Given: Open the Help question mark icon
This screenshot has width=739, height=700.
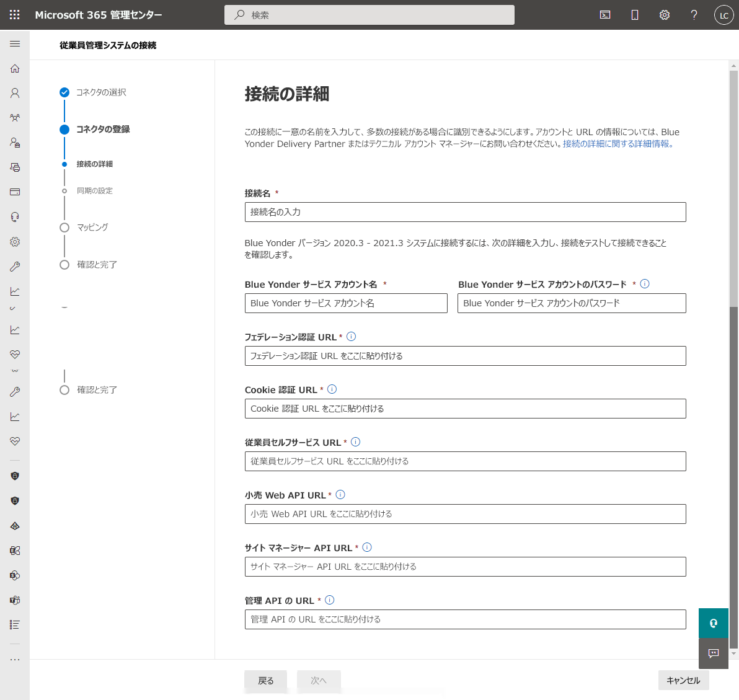Looking at the screenshot, I should coord(694,15).
